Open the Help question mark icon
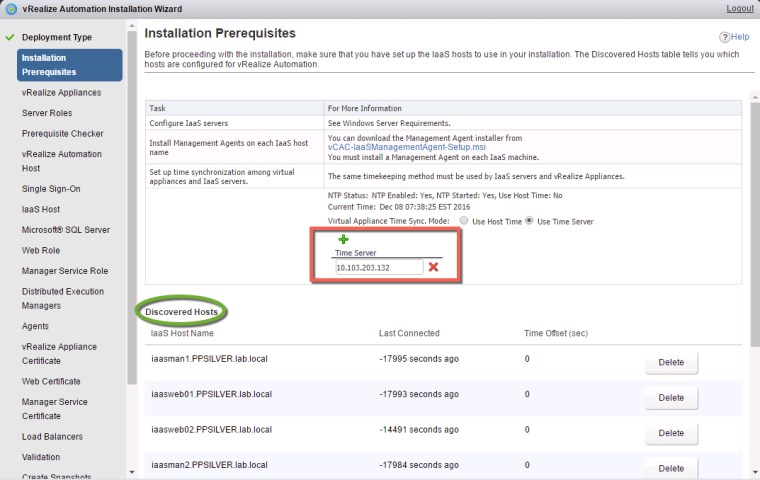 tap(724, 37)
